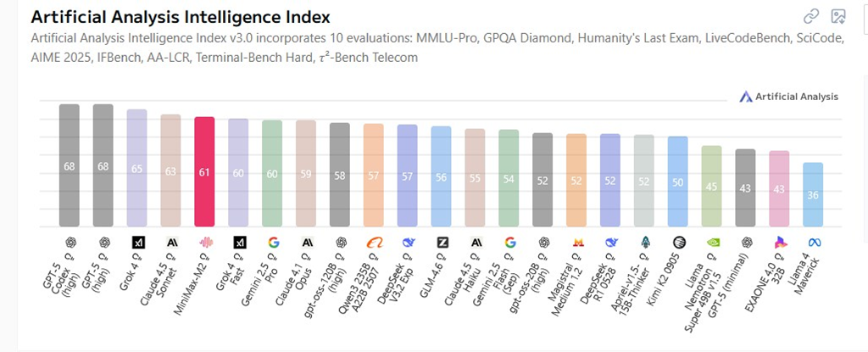Click the download image icon at top right

[x=838, y=16]
